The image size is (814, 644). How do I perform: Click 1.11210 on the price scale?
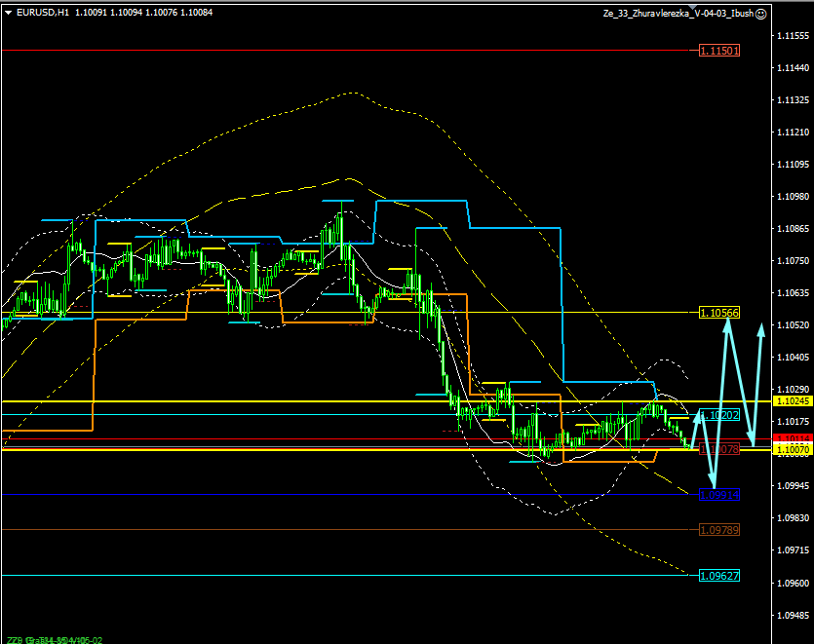[793, 133]
